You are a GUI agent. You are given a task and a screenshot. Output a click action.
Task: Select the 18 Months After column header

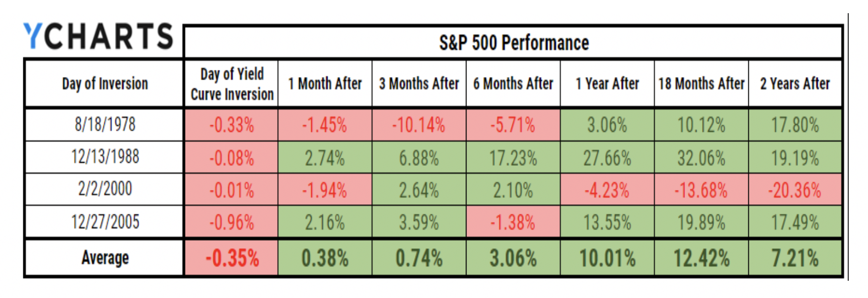tap(701, 84)
